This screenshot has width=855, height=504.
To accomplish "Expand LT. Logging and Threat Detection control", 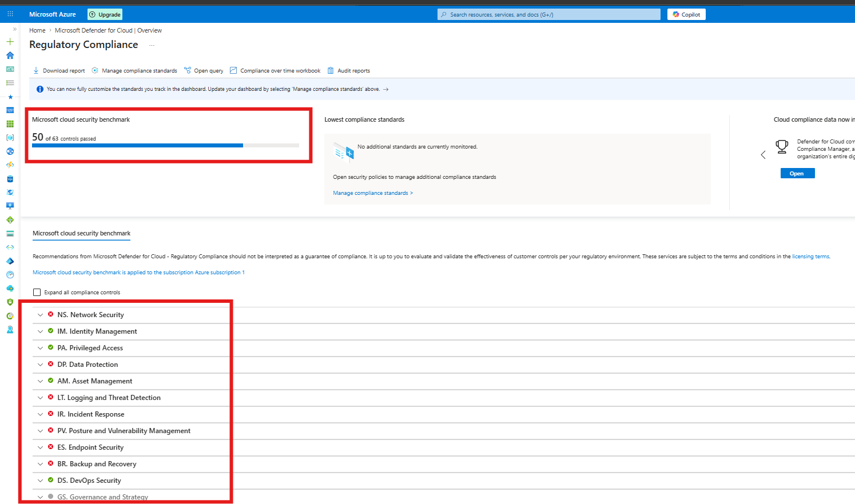I will click(x=40, y=398).
